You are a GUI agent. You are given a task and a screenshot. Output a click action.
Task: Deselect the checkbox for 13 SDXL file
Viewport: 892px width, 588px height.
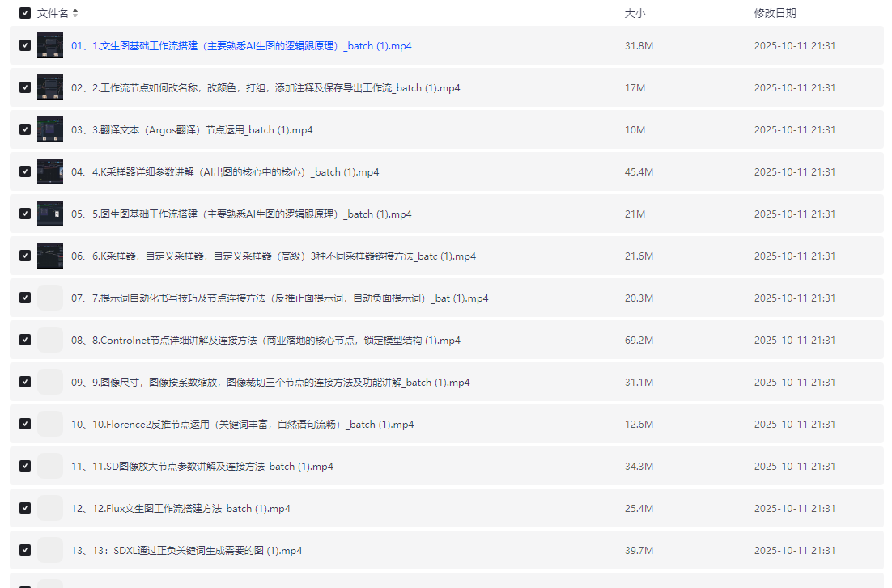pos(25,551)
